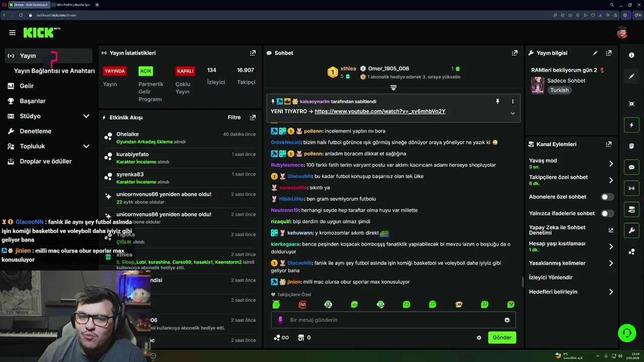
Task: Pop out the Yayın bilgisi panel
Action: tap(609, 53)
